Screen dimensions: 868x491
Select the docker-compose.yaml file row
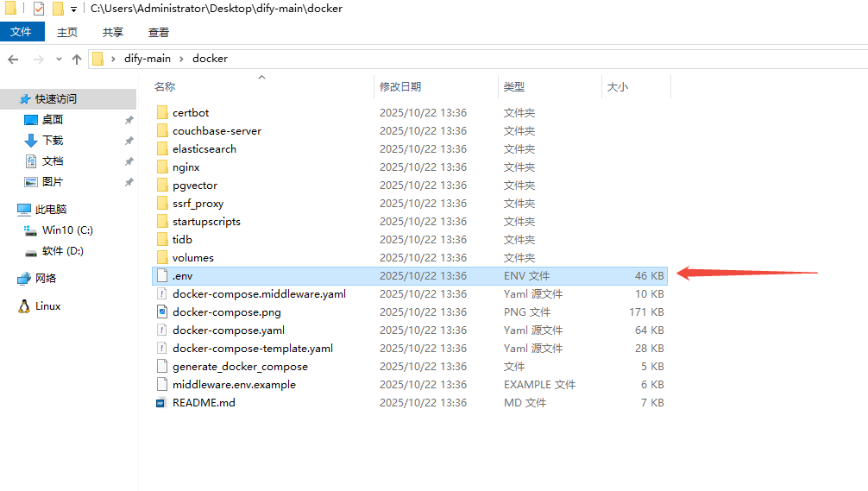[x=228, y=330]
